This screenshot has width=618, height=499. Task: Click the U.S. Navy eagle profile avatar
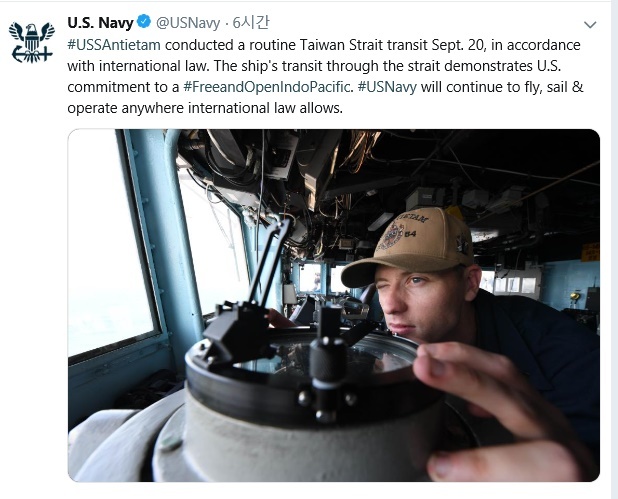point(31,41)
